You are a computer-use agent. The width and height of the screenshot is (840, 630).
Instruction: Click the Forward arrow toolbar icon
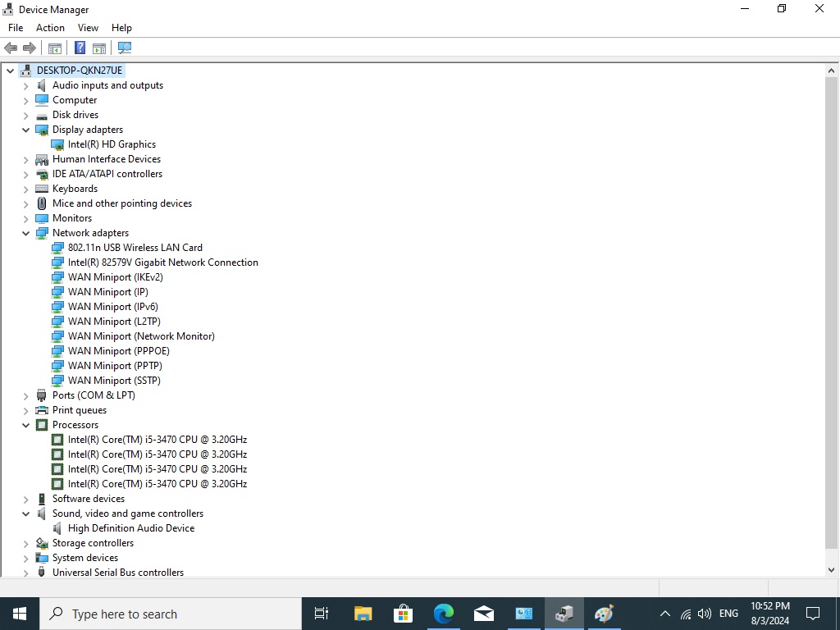point(30,48)
